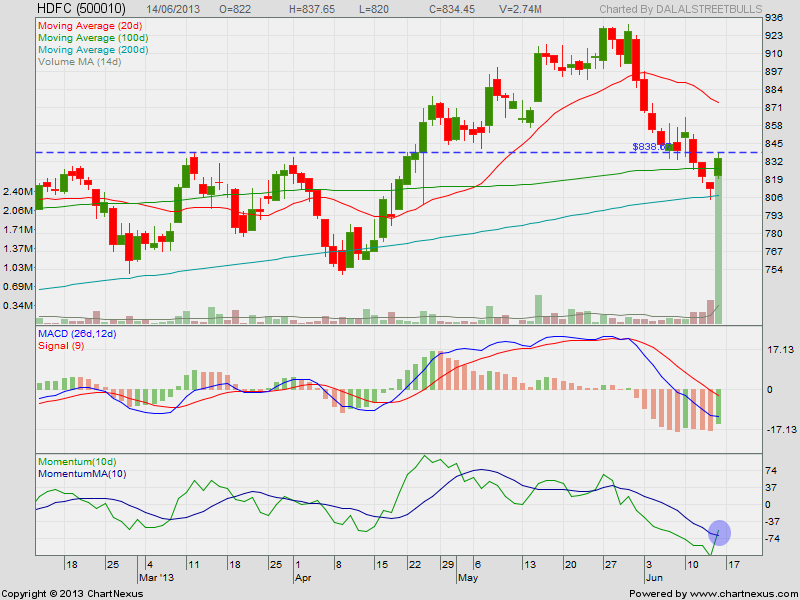The height and width of the screenshot is (600, 800).
Task: Click the $838.67 price level label
Action: pyautogui.click(x=651, y=146)
